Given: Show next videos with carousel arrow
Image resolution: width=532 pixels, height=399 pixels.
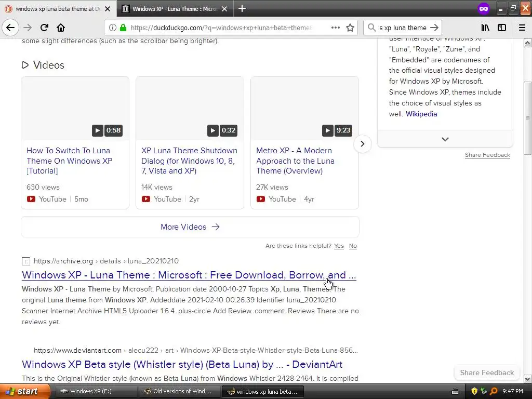Looking at the screenshot, I should point(362,144).
